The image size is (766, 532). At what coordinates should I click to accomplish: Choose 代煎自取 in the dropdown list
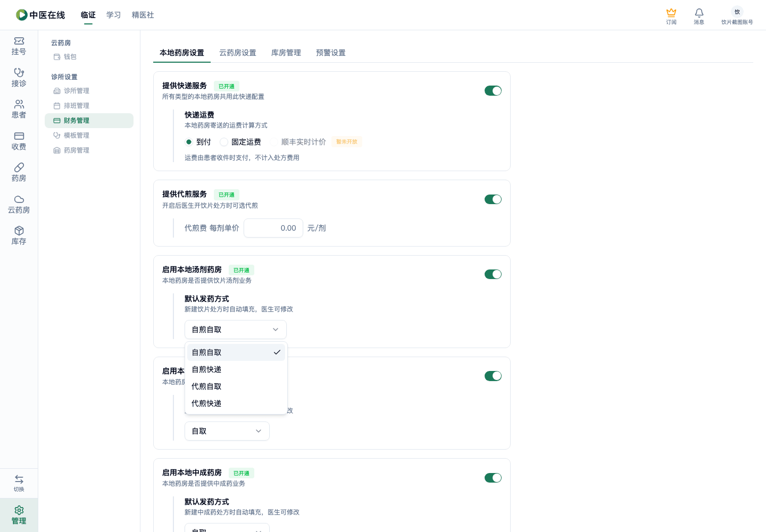236,386
